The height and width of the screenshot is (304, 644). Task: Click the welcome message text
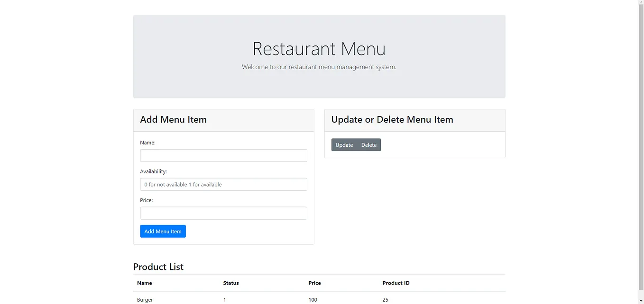coord(319,67)
